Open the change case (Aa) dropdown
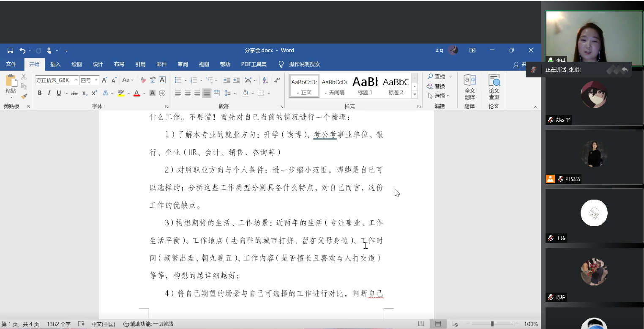Viewport: 644px width, 329px height. point(128,80)
